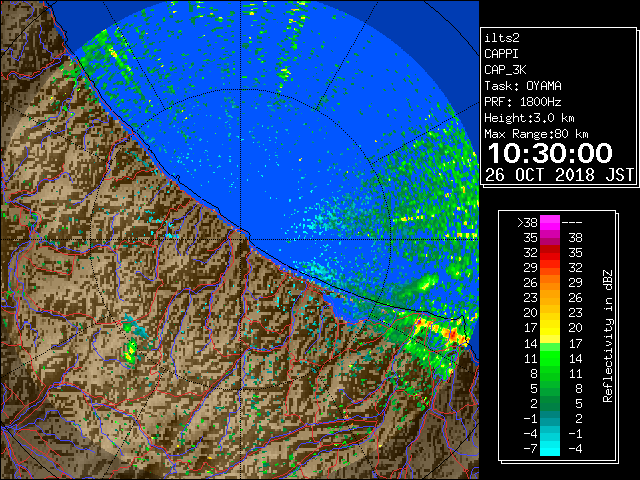Image resolution: width=640 pixels, height=480 pixels.
Task: Click the yellow 17–20 dBZ color band
Action: (x=550, y=328)
